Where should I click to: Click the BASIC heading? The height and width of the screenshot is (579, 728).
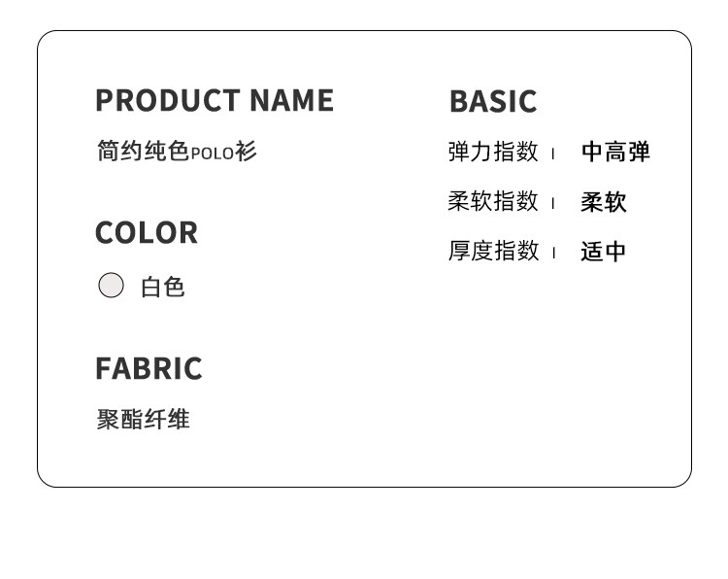[493, 102]
